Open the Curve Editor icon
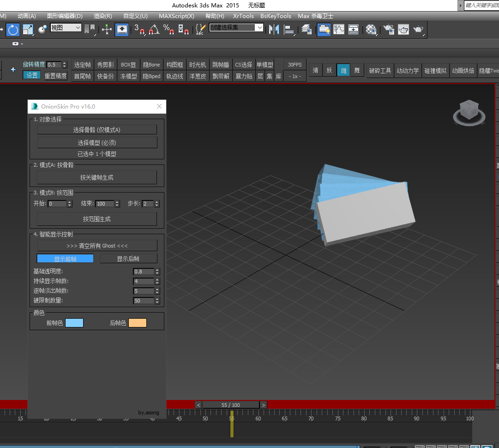The width and height of the screenshot is (499, 448). pyautogui.click(x=339, y=30)
